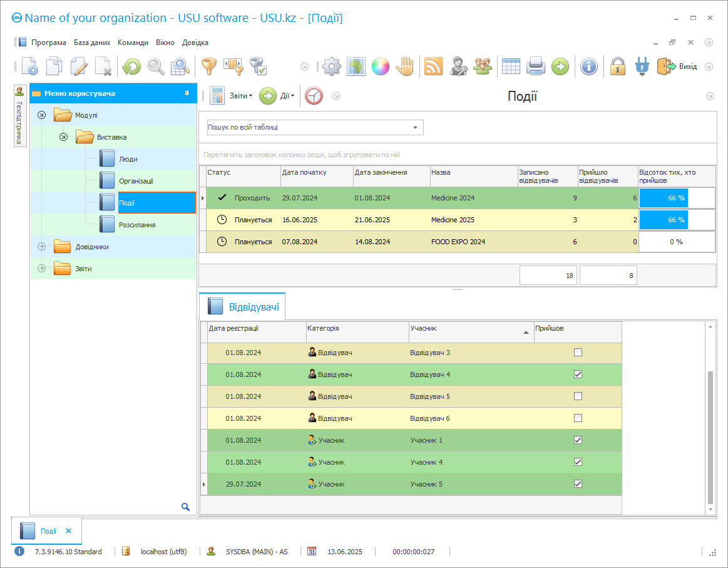This screenshot has height=568, width=728.
Task: Click the table grid icon in toolbar
Action: 511,66
